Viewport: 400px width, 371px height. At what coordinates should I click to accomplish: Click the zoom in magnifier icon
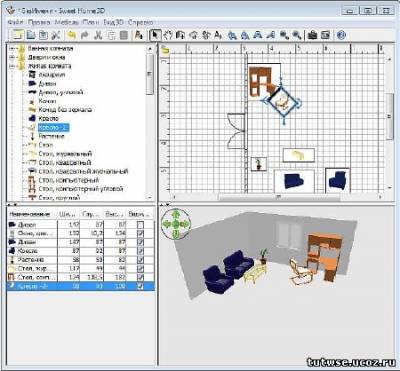coord(284,35)
